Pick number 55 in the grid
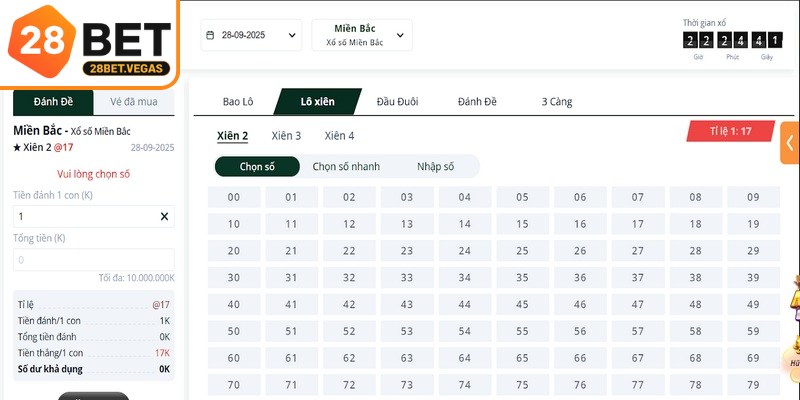The width and height of the screenshot is (800, 400). tap(522, 331)
